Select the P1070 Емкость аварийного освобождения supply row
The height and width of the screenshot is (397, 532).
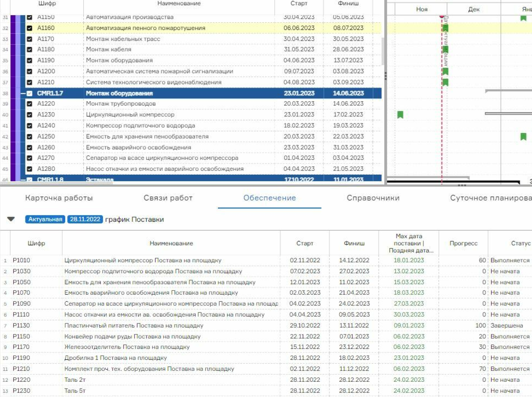pyautogui.click(x=266, y=293)
